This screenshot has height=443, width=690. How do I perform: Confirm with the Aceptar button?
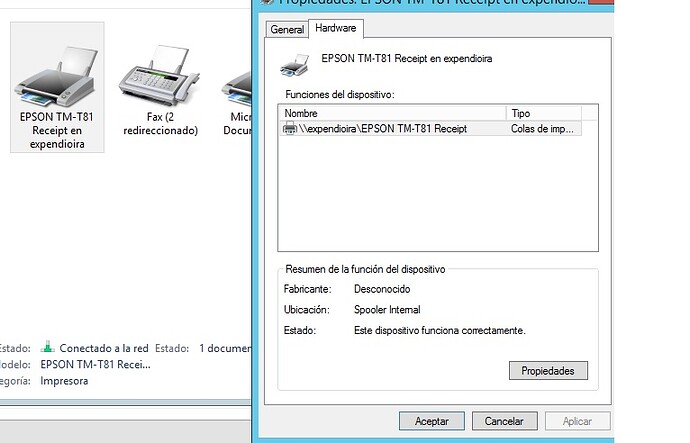pos(432,421)
